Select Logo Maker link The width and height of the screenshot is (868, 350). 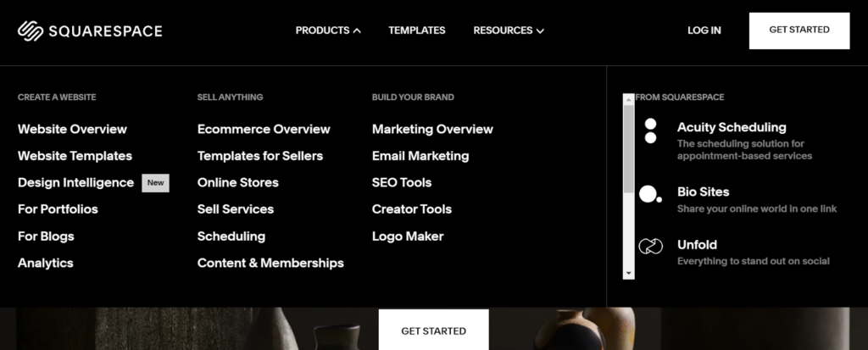point(407,236)
